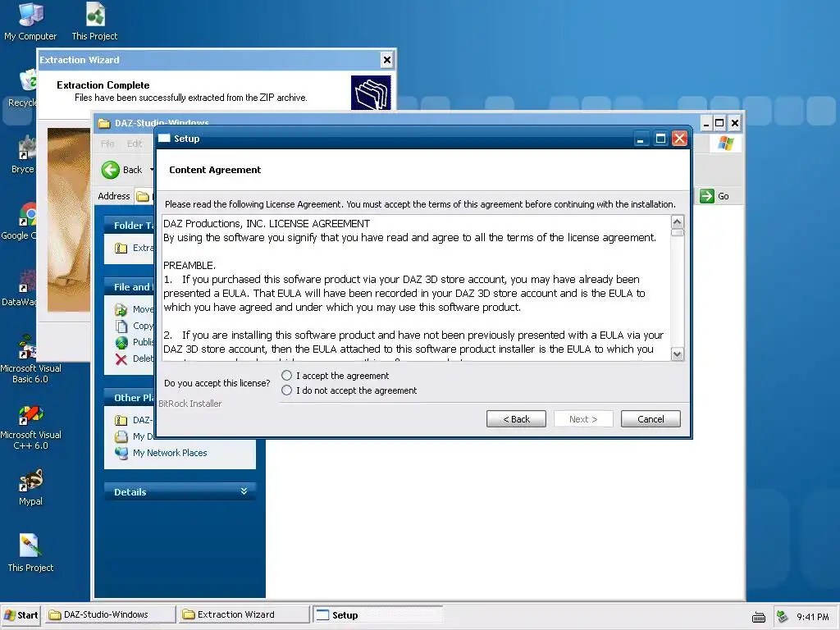This screenshot has width=840, height=630.
Task: Close the Extraction Wizard window
Action: point(387,60)
